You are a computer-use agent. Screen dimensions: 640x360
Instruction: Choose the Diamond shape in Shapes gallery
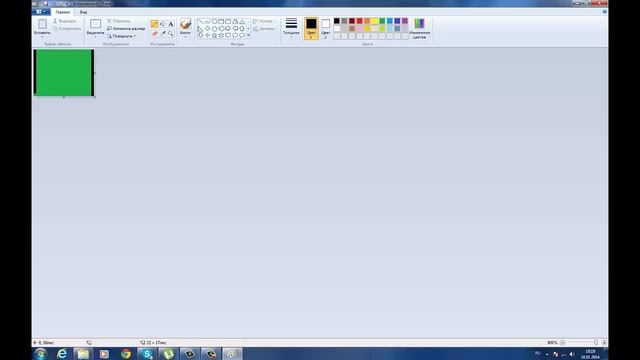pos(207,29)
